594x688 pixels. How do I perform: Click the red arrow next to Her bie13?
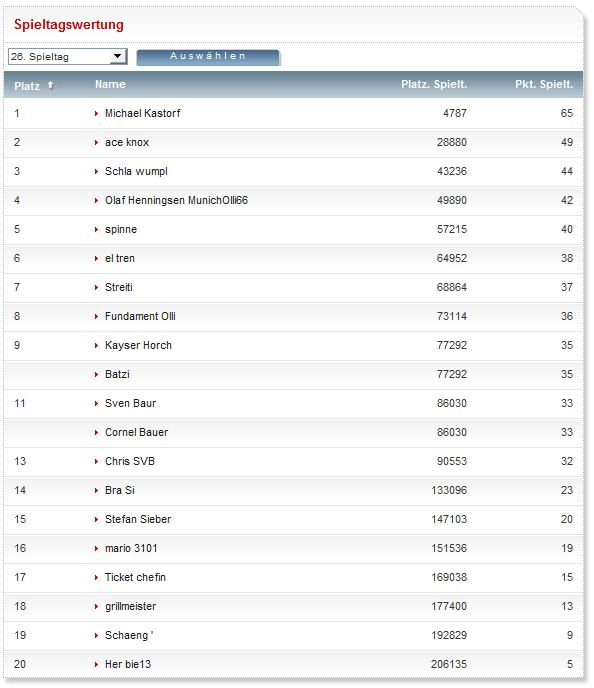(x=97, y=665)
